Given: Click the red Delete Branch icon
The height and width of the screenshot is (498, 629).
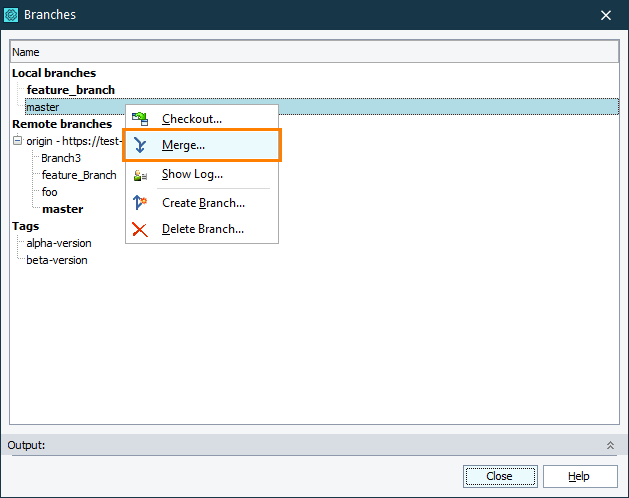Looking at the screenshot, I should click(x=140, y=229).
